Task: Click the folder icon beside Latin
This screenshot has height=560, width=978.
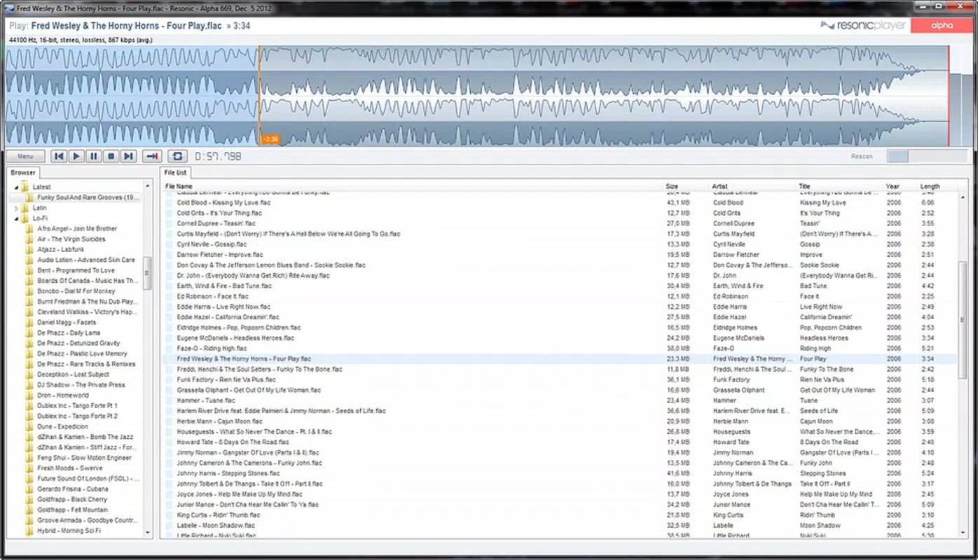Action: point(25,208)
